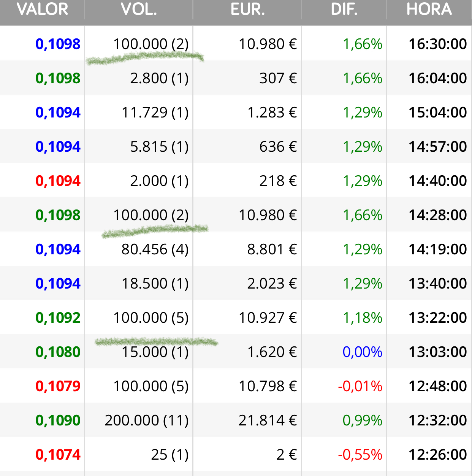Select the red 0,1094 value at 14:40:00

click(x=58, y=181)
